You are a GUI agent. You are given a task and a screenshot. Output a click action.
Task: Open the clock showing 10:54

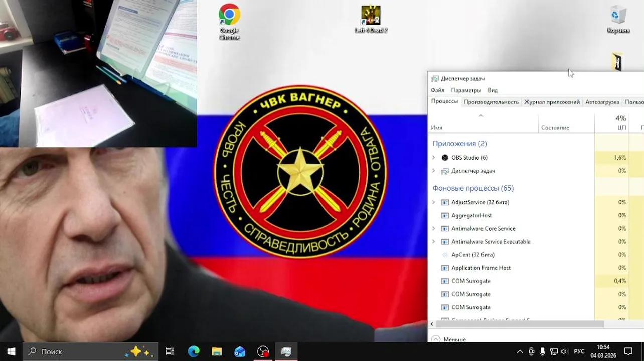[x=603, y=351]
